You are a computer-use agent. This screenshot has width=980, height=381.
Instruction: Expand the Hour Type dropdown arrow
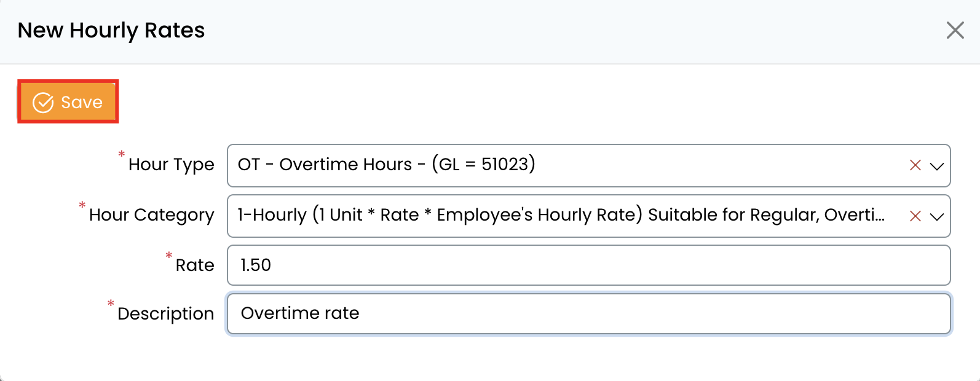click(x=937, y=166)
